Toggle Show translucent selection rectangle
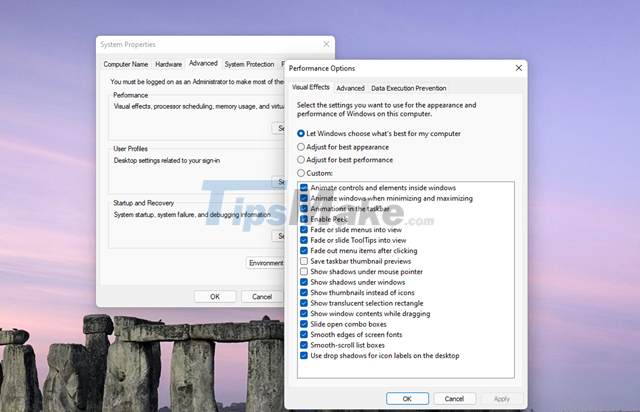 point(304,303)
